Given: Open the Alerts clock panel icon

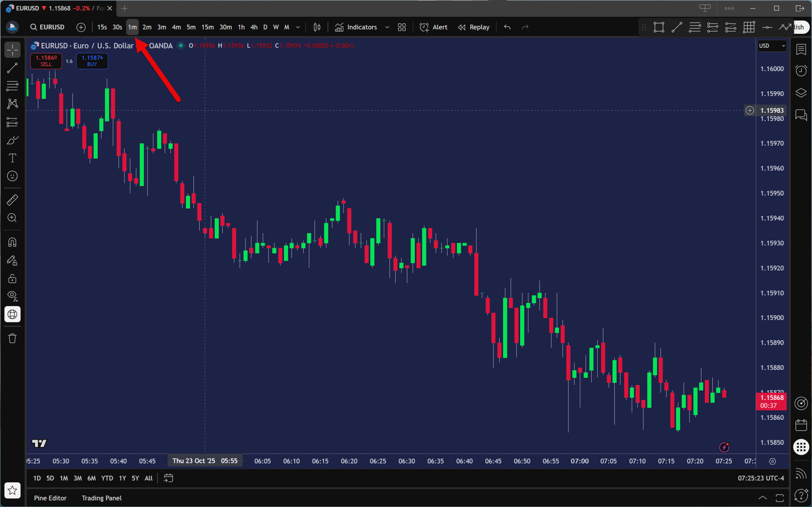Looking at the screenshot, I should point(801,70).
